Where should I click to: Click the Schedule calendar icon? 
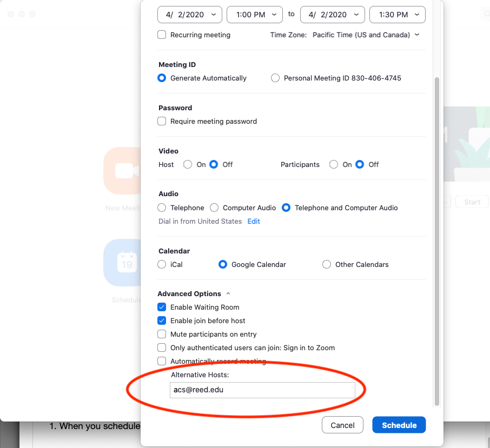[123, 263]
